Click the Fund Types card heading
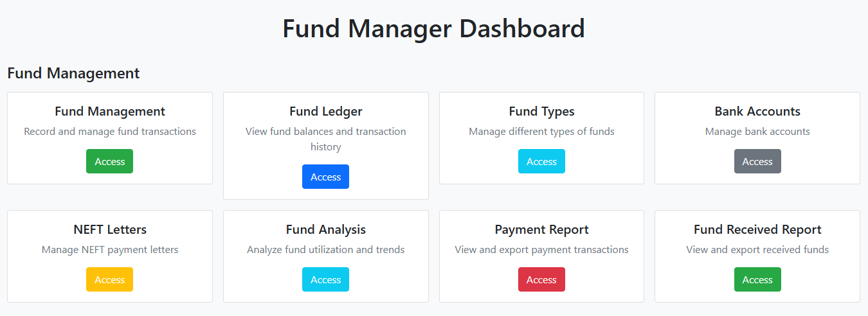The height and width of the screenshot is (316, 868). 541,112
